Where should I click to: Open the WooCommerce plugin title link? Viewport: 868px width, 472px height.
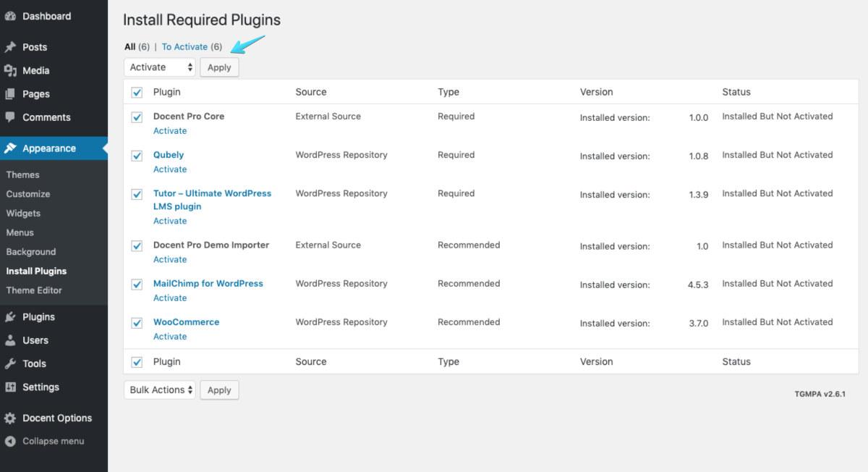(x=186, y=322)
